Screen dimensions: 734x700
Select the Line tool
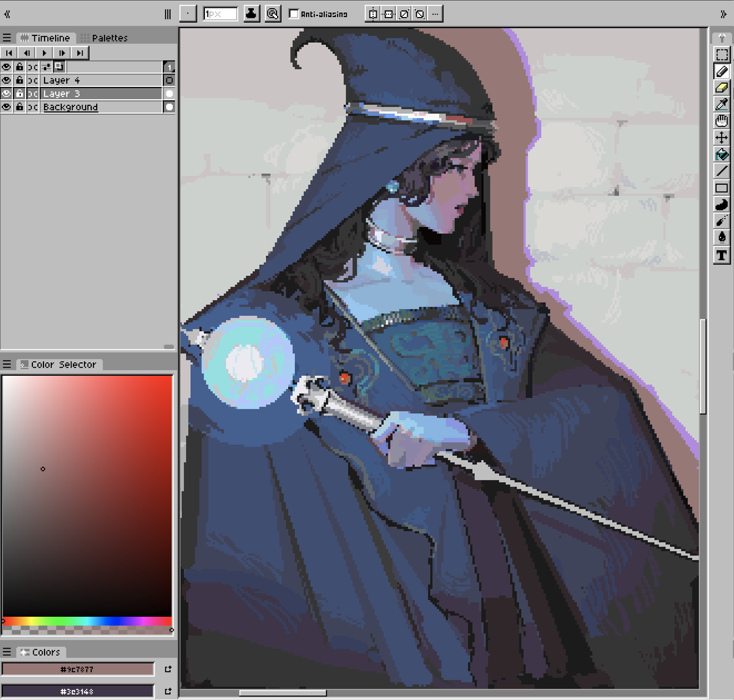tap(722, 171)
